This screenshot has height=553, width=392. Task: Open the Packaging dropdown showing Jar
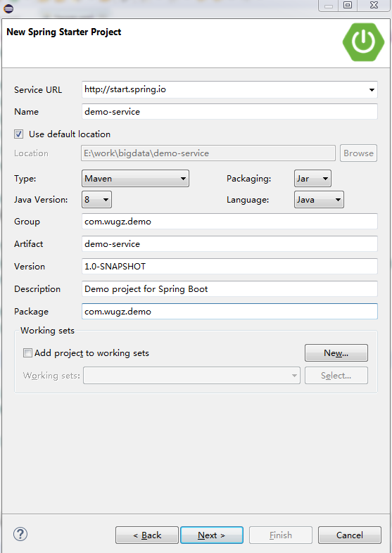[312, 179]
